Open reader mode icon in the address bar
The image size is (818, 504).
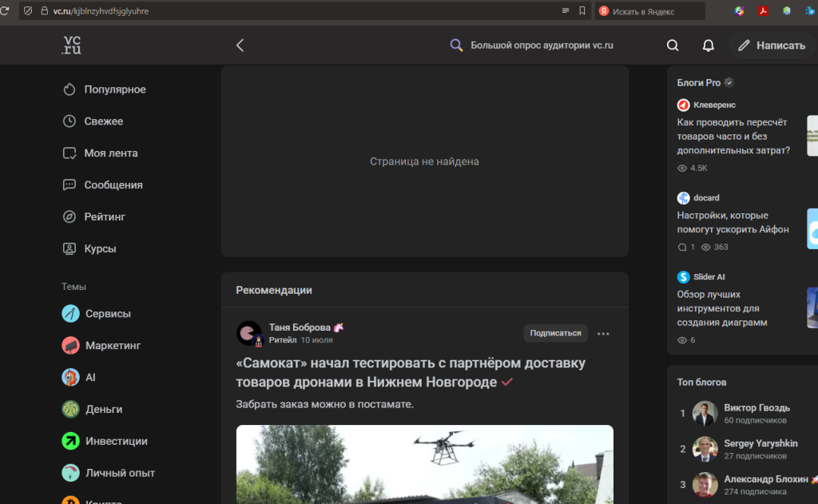(566, 11)
